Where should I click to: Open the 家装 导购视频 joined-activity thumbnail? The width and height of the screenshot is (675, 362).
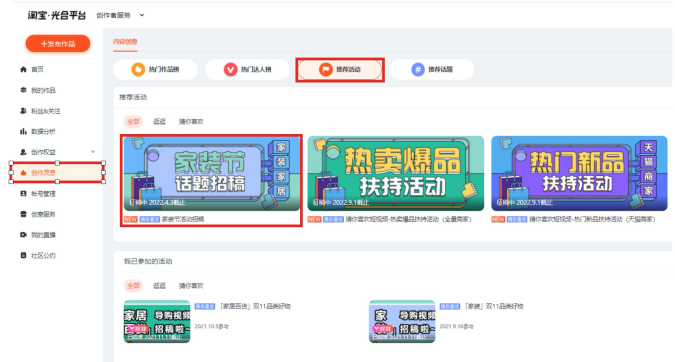tap(402, 322)
